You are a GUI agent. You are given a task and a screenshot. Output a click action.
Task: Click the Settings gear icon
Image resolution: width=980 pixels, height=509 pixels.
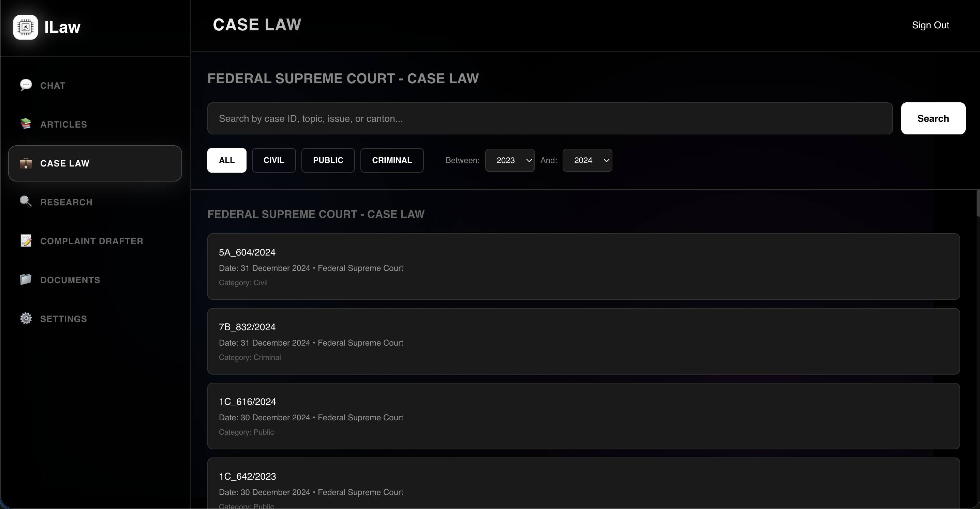(x=26, y=318)
